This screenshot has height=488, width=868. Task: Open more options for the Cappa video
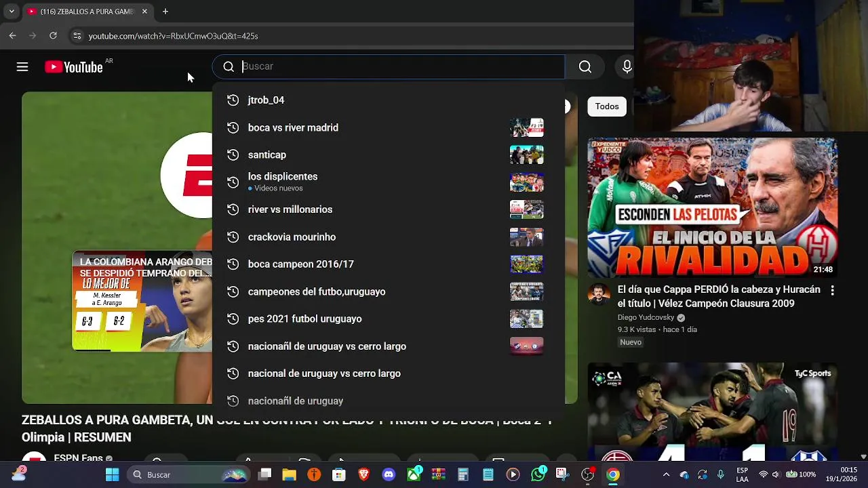point(832,290)
